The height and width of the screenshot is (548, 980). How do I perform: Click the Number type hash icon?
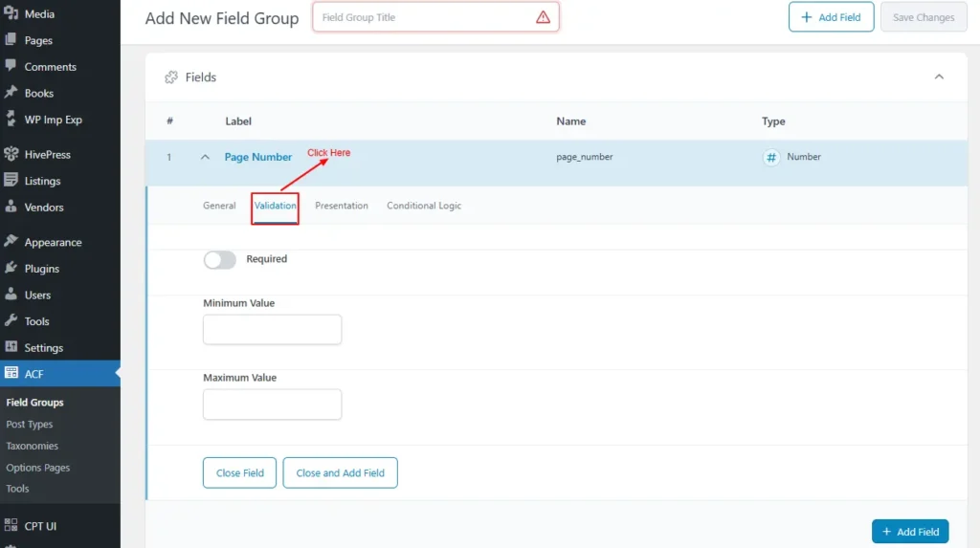tap(771, 157)
